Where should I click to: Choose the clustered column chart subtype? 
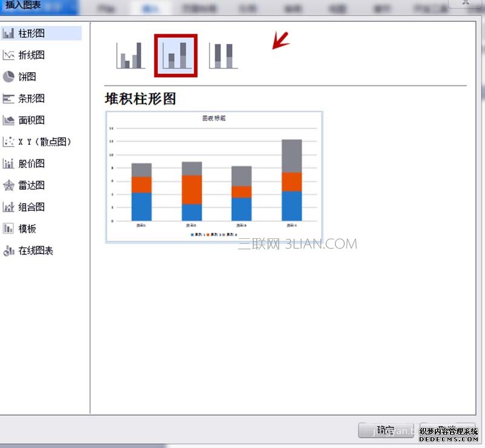point(130,56)
